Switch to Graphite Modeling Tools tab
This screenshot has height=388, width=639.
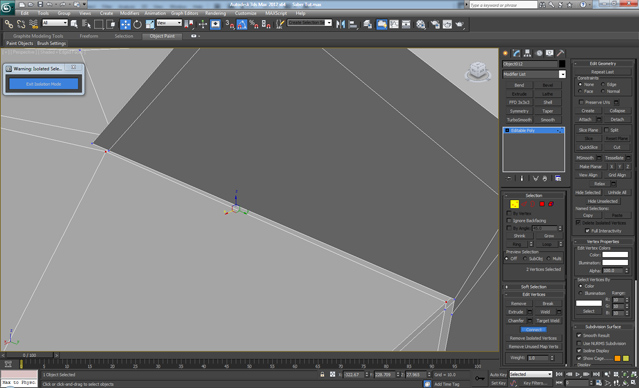38,36
